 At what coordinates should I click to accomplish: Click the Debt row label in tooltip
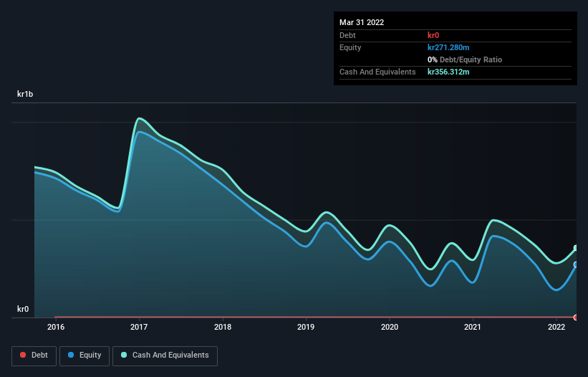coord(347,35)
